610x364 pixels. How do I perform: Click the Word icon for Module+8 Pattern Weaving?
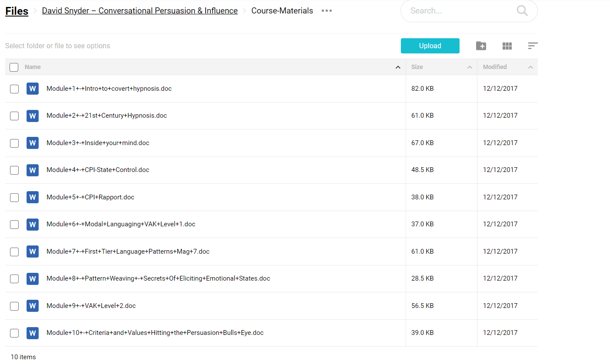click(33, 279)
